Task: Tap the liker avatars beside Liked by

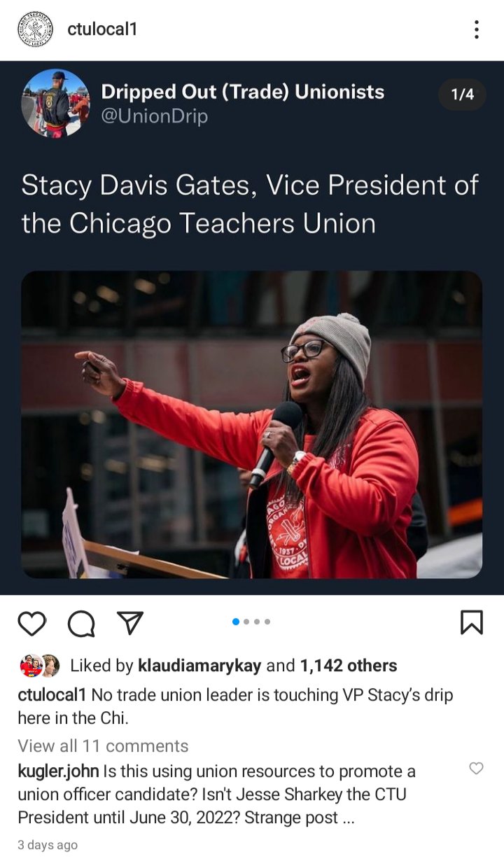Action: coord(40,666)
